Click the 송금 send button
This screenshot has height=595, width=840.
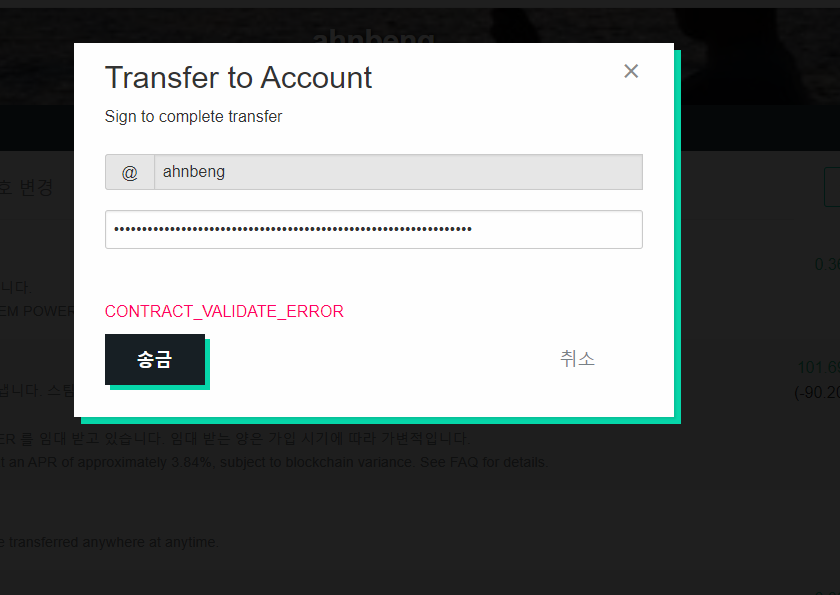point(155,359)
